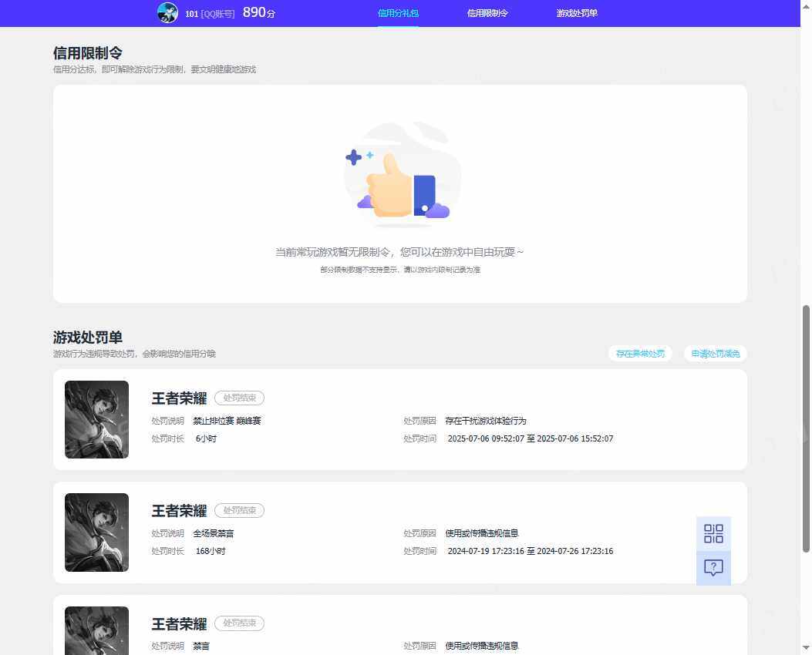
Task: Click the 游戏行为违规导致处罚 subtitle
Action: (134, 354)
